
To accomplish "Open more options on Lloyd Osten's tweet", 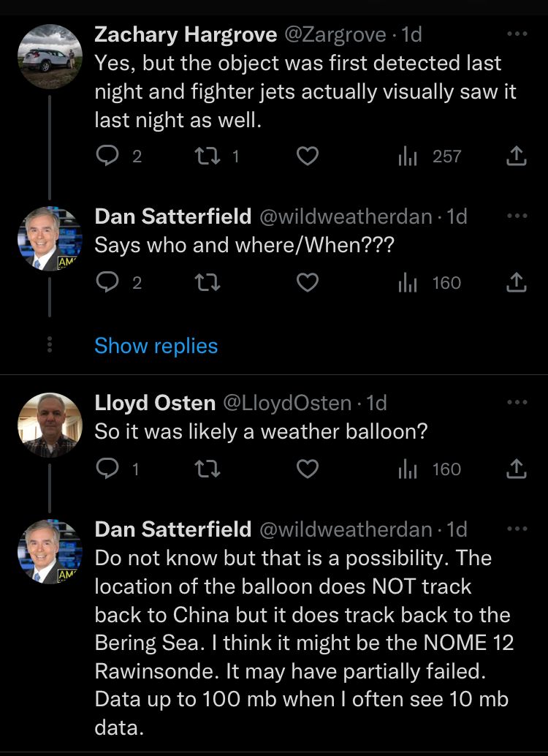I will coord(516,402).
